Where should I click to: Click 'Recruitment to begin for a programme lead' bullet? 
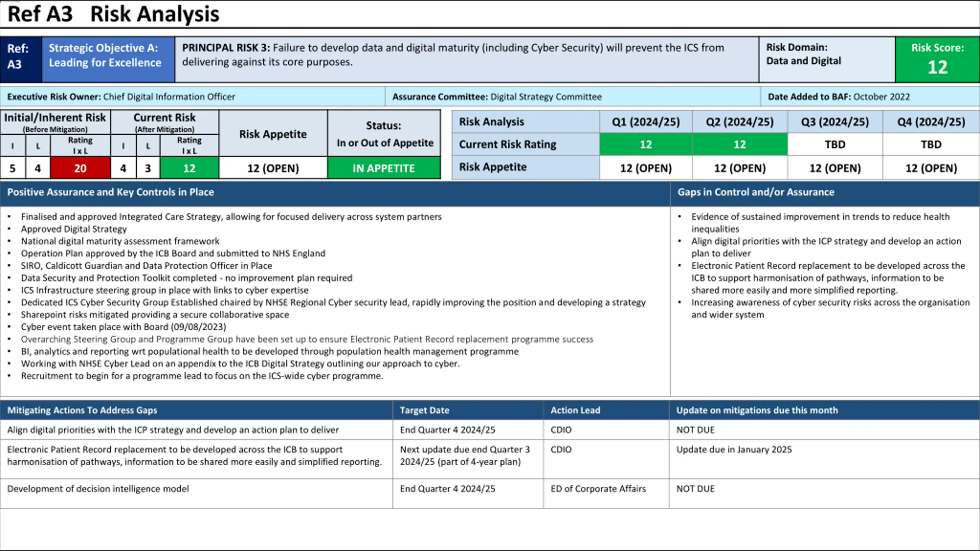[202, 376]
